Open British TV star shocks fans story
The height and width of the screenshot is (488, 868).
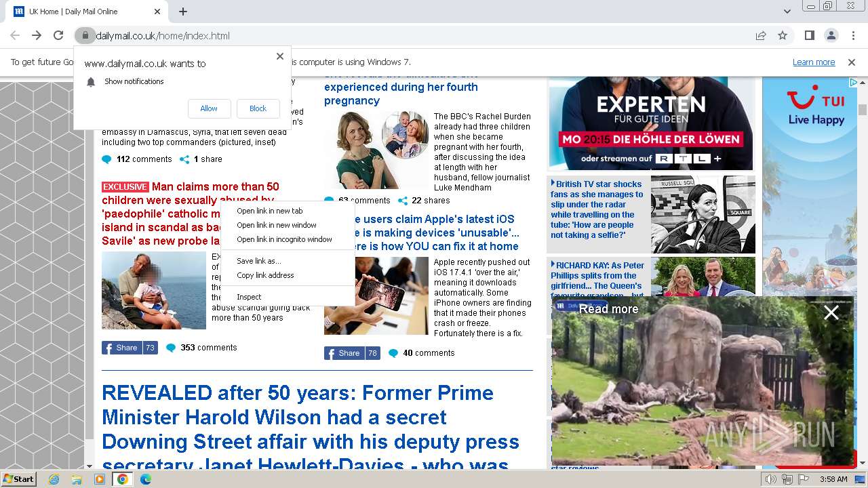pyautogui.click(x=597, y=209)
